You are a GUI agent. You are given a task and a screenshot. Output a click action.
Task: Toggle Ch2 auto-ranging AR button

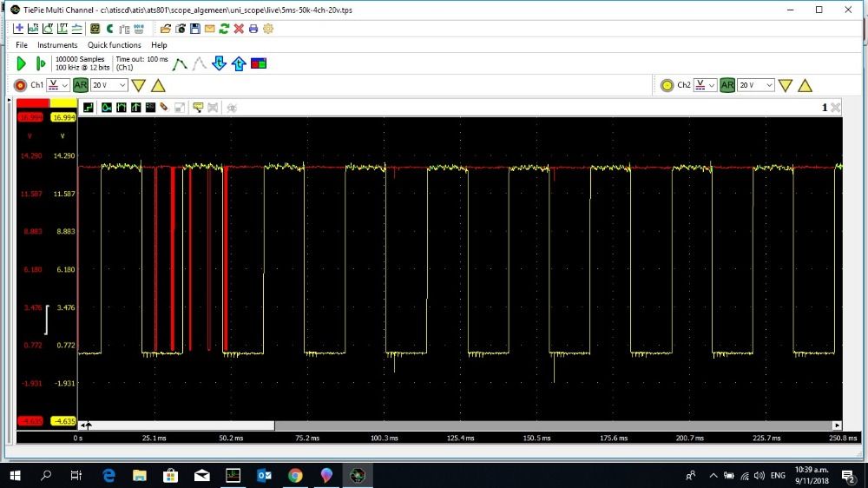click(727, 85)
